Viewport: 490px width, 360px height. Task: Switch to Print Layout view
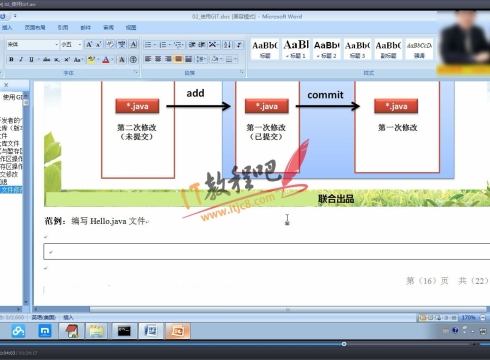(x=423, y=318)
